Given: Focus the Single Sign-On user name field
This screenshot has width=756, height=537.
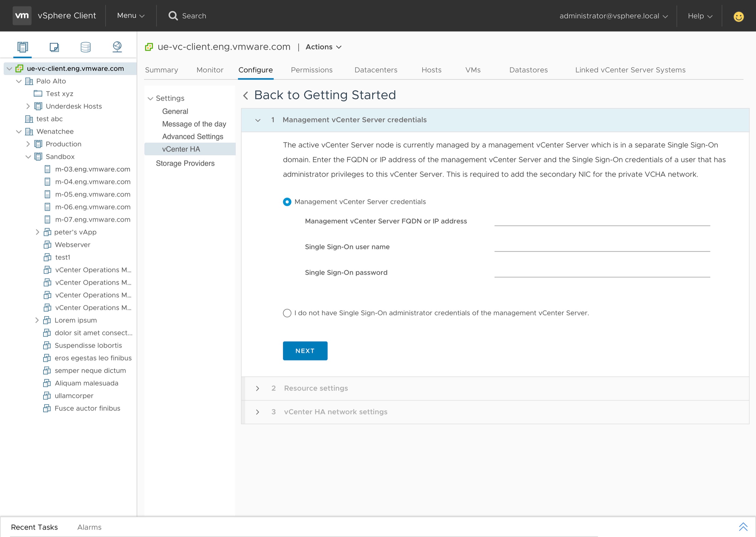Looking at the screenshot, I should pyautogui.click(x=602, y=246).
